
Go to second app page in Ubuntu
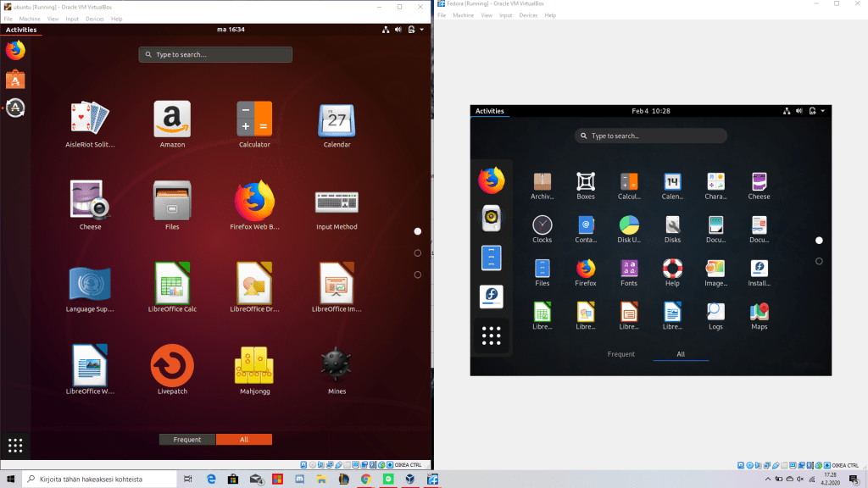pyautogui.click(x=418, y=253)
